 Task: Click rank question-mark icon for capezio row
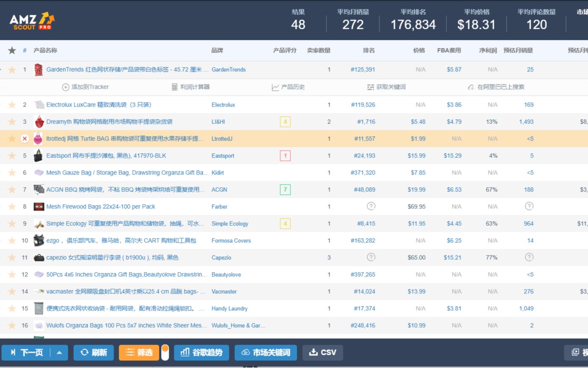[x=371, y=257]
